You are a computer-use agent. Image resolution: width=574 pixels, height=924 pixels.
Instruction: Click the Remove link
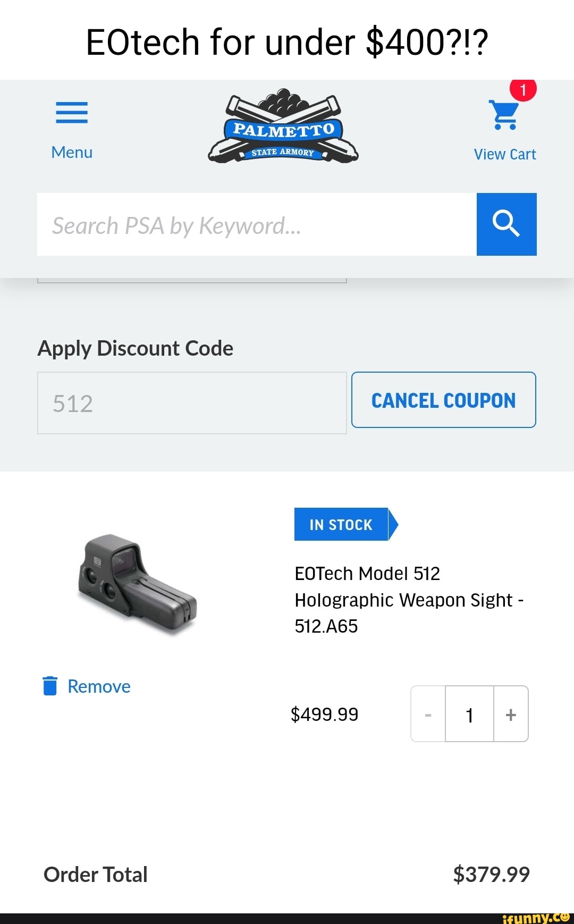pos(99,686)
